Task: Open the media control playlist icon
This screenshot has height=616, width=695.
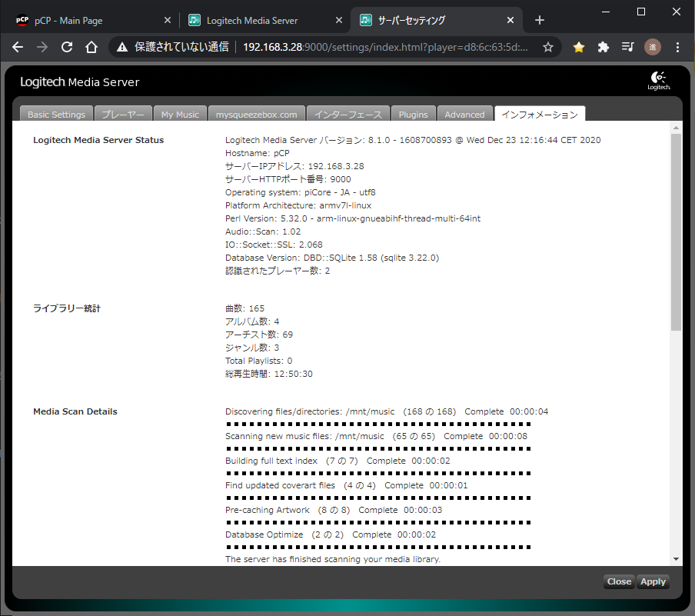Action: (627, 47)
